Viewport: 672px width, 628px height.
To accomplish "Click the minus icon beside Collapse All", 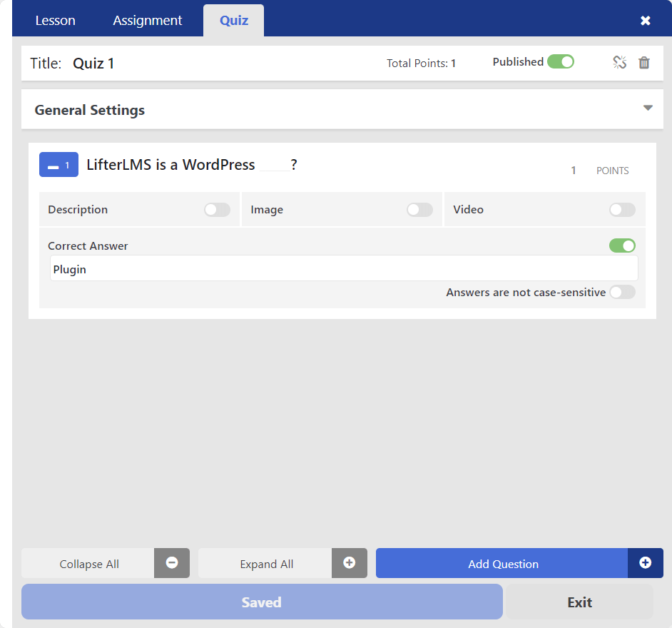I will (172, 563).
